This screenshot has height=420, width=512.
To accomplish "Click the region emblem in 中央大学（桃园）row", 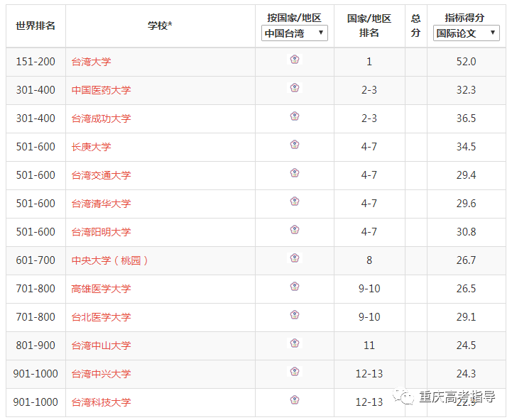I will (295, 258).
